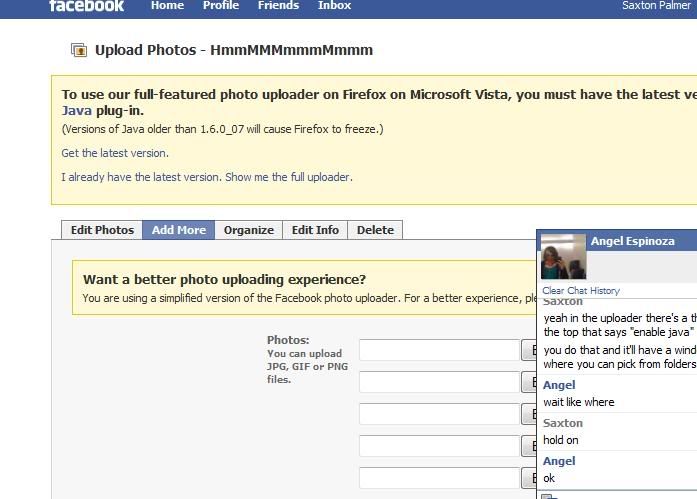Click the second photo file input field
697x499 pixels.
pyautogui.click(x=439, y=382)
